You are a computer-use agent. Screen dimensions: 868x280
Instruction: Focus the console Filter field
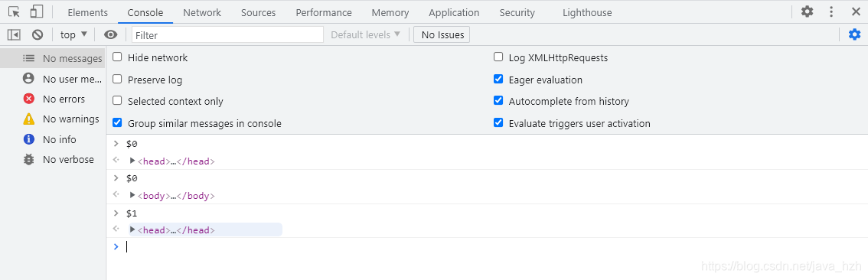pyautogui.click(x=227, y=35)
